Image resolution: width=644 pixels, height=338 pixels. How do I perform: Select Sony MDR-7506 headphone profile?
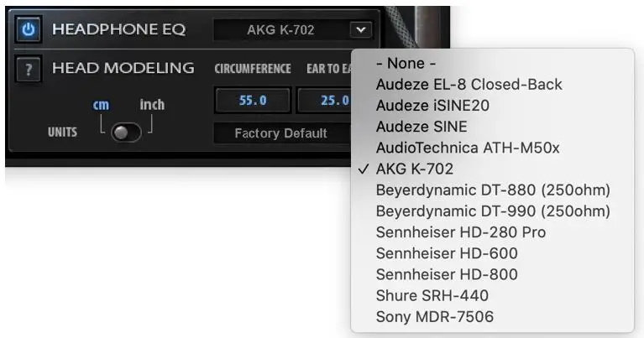point(435,316)
